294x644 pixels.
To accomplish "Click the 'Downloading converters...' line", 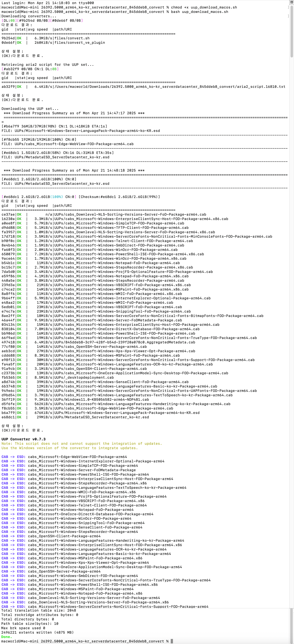I will (29, 16).
